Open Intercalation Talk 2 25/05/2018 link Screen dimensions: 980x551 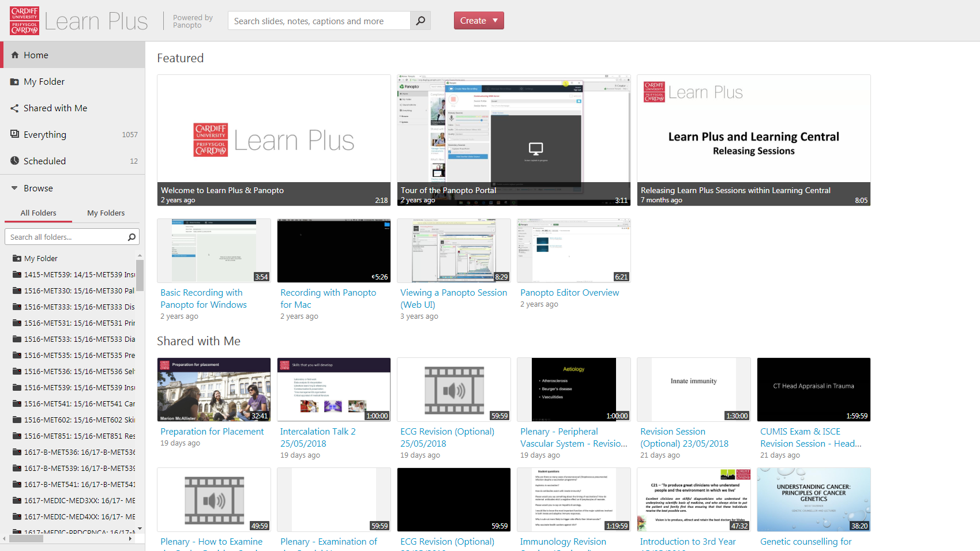[x=318, y=437]
